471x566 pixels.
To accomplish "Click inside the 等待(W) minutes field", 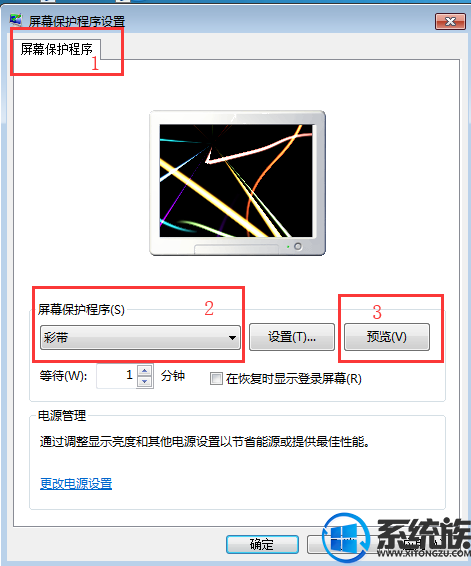I will 116,376.
